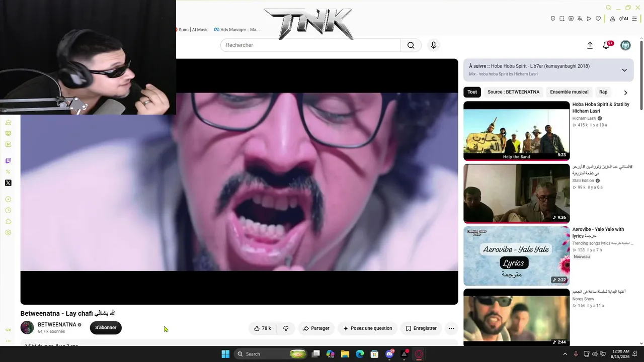Open the YouTube account avatar menu
This screenshot has height=362, width=644.
[625, 45]
